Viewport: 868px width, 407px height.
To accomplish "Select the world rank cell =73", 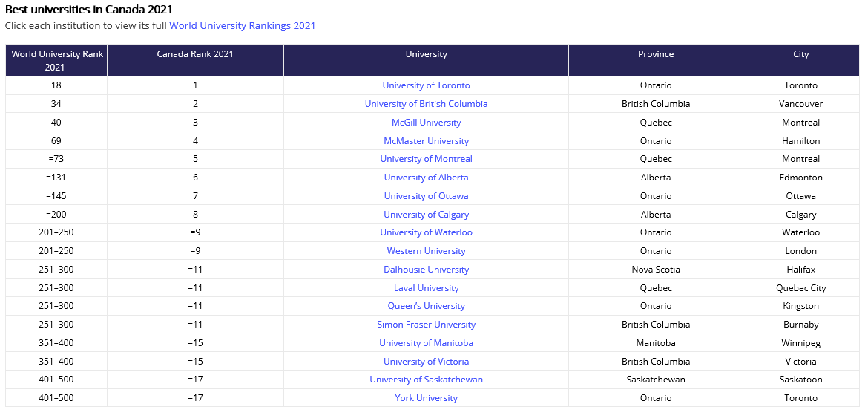I will (56, 159).
